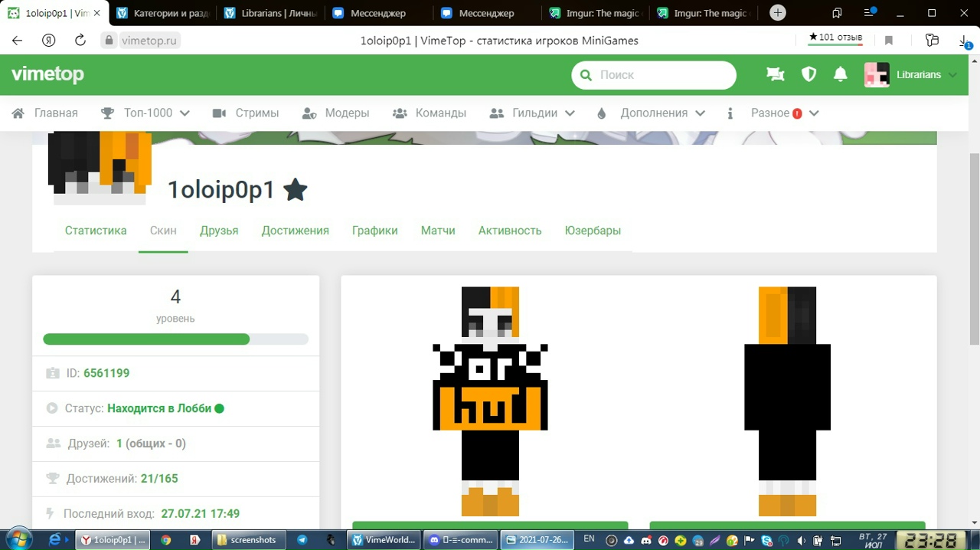This screenshot has width=980, height=550.
Task: Click the browser bookmark icon
Action: [x=889, y=41]
